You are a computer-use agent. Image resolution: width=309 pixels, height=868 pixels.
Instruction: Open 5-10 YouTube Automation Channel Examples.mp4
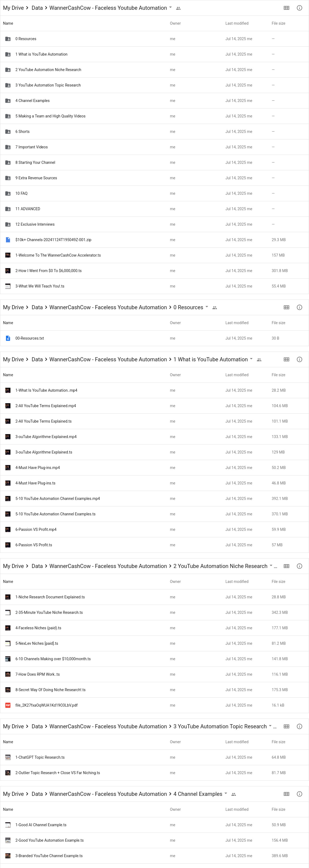pos(57,499)
